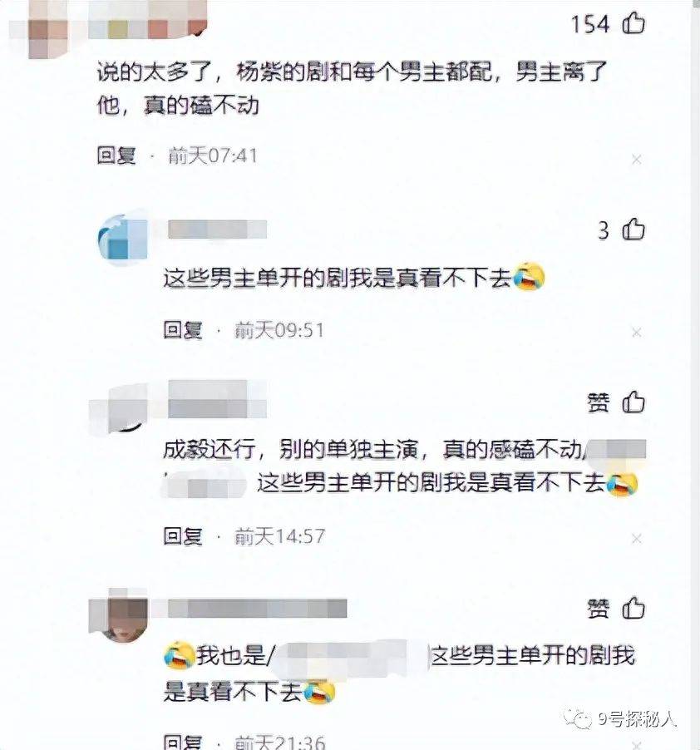This screenshot has height=750, width=700.
Task: Click the 赞 label on 成毅还行 comment
Action: point(599,402)
